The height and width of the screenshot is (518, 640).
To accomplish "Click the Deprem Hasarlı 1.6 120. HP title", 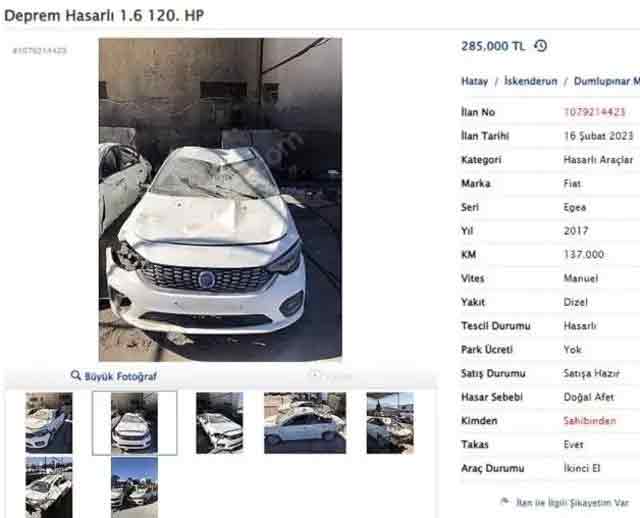I will (104, 15).
